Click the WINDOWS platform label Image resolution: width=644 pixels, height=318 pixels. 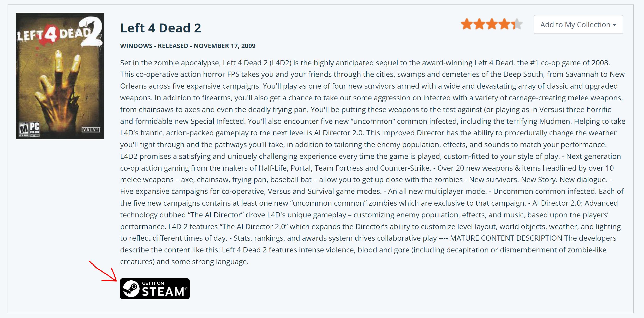click(x=136, y=46)
